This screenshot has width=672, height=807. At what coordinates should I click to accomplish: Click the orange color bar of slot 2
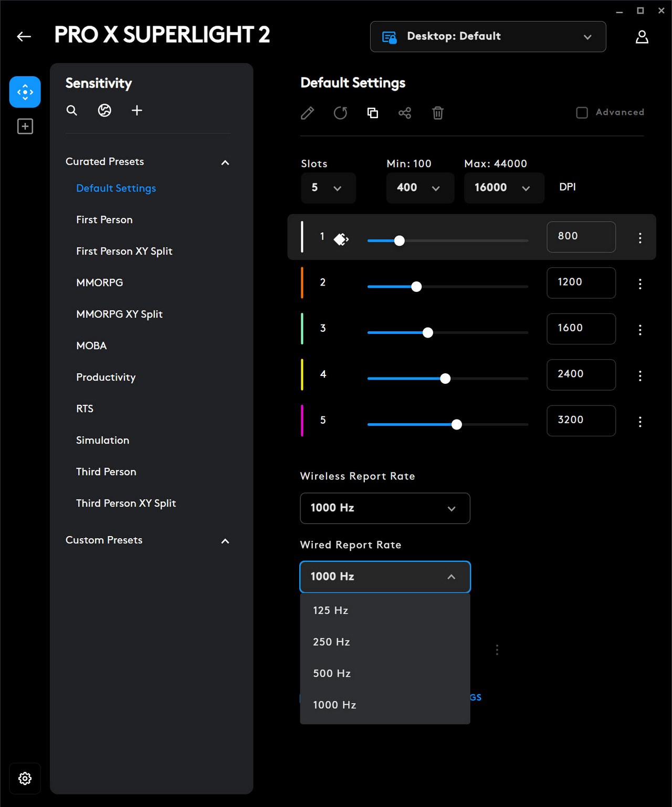(x=302, y=283)
